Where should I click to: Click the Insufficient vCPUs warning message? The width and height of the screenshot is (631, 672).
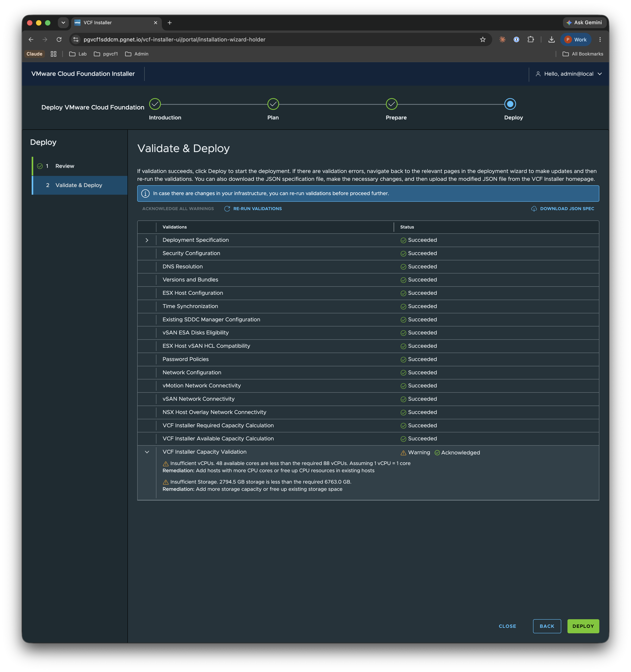287,463
